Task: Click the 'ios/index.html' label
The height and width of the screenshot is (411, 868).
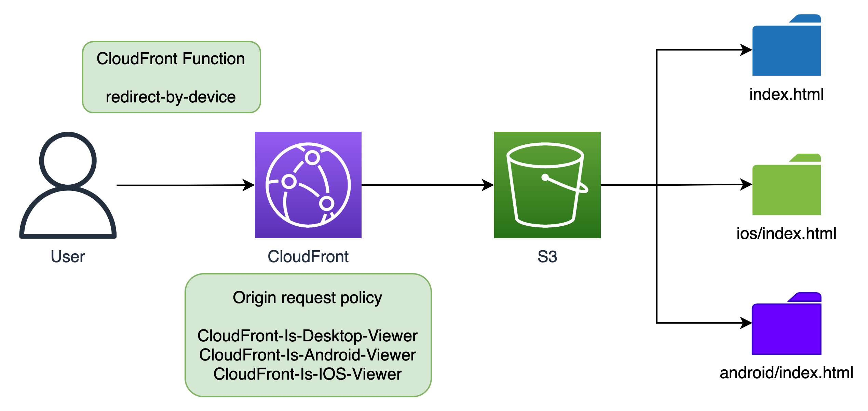Action: (787, 233)
